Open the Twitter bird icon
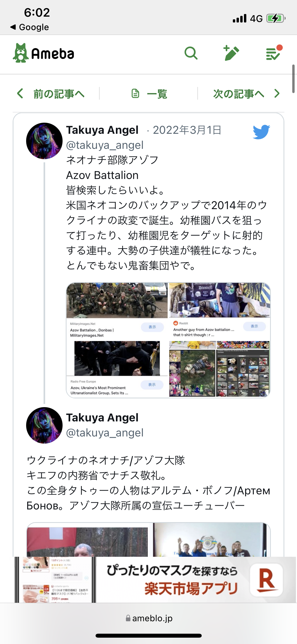 tap(261, 132)
